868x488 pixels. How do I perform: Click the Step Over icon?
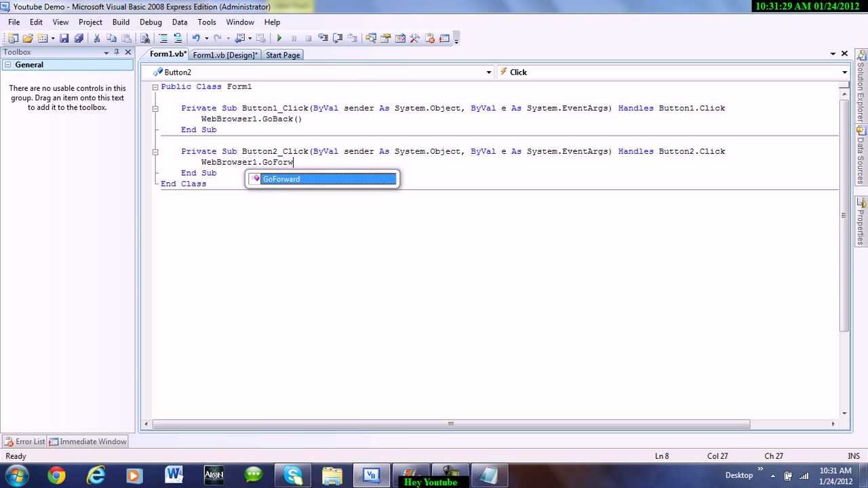coord(338,39)
